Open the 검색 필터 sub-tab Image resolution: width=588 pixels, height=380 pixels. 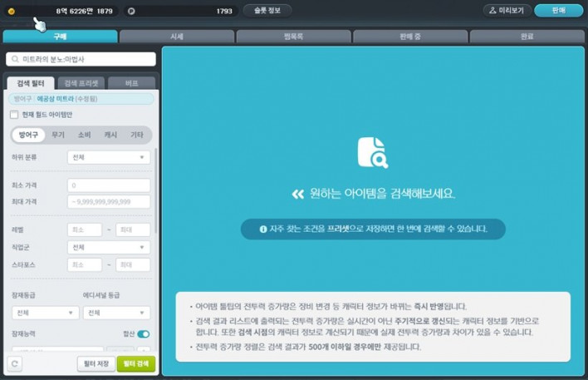(31, 83)
